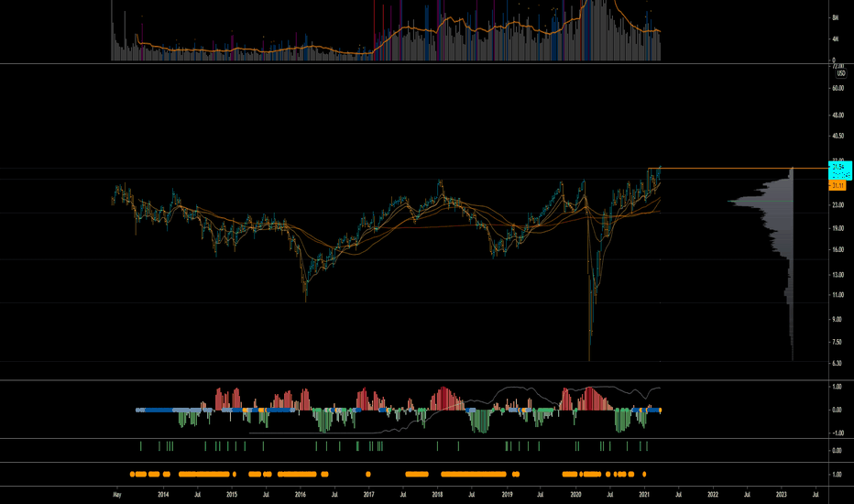This screenshot has width=854, height=504.
Task: Click the 6.30 price axis label
Action: [838, 363]
